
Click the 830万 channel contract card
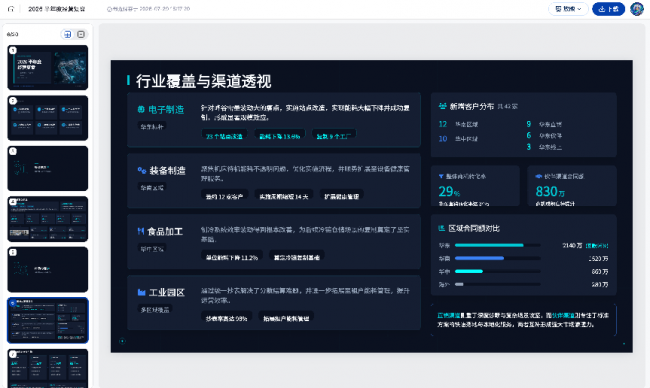click(572, 186)
